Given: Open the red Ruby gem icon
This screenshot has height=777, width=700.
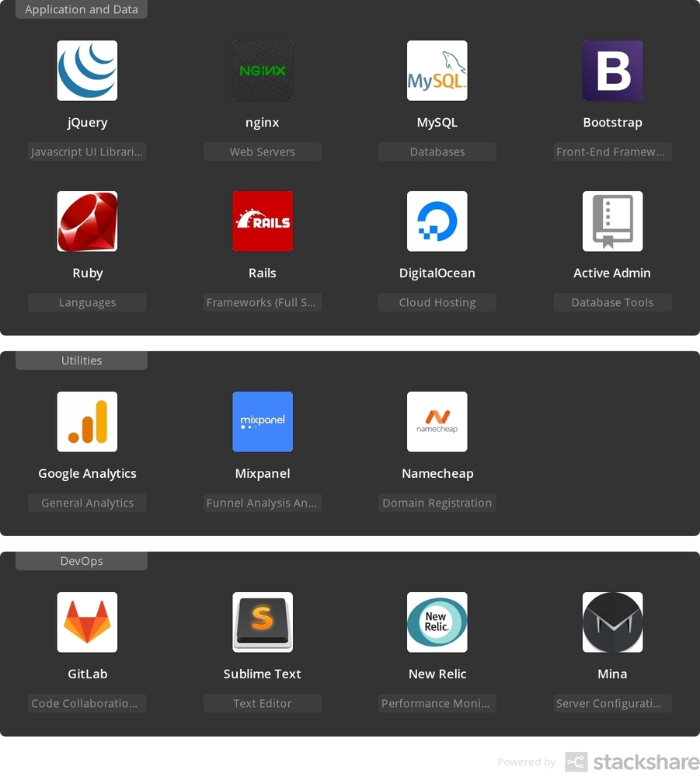Looking at the screenshot, I should [87, 221].
